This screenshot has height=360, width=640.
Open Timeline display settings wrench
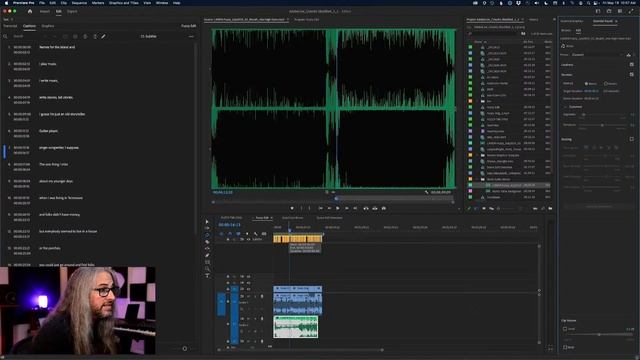click(x=256, y=233)
